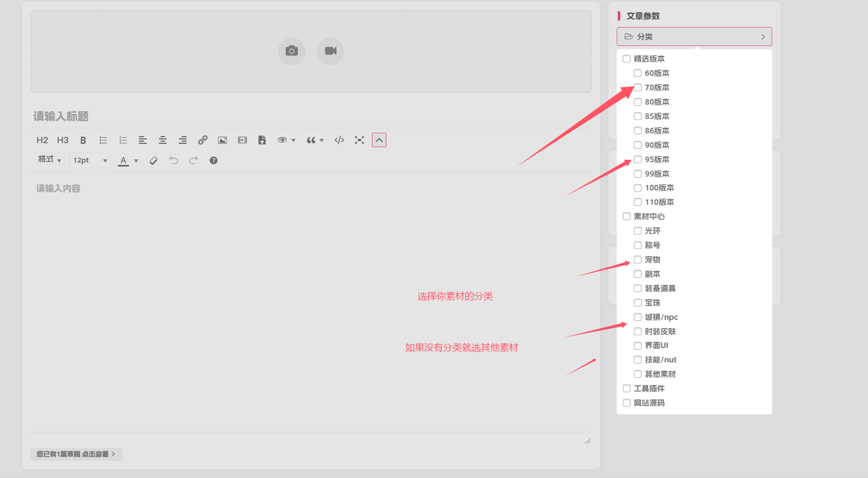This screenshot has width=868, height=478.
Task: Check the 90版本 option
Action: 638,145
